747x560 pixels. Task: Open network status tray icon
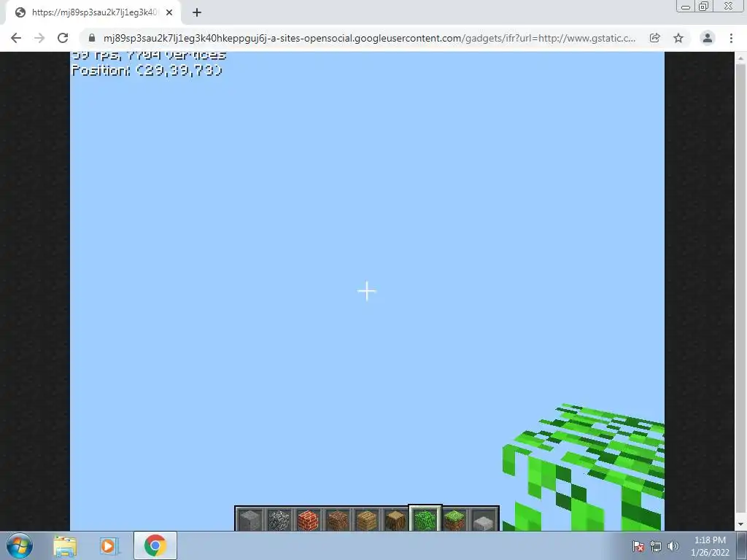[x=656, y=546]
